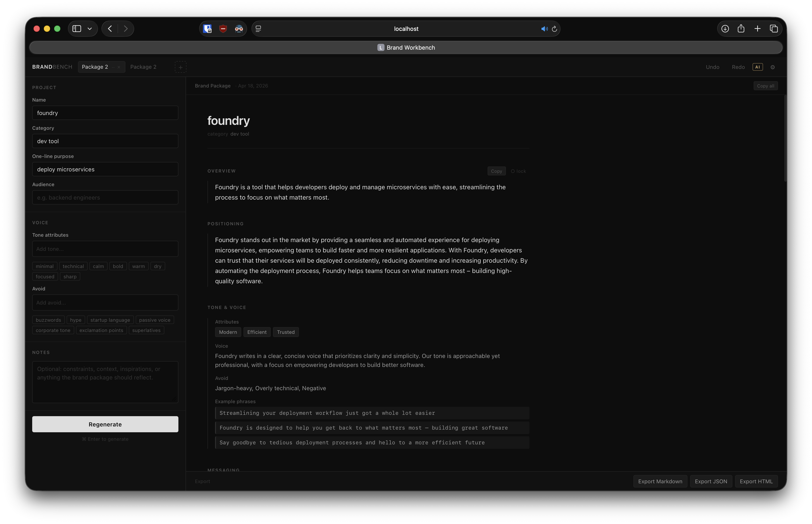This screenshot has width=812, height=524.
Task: Open settings via the gear icon
Action: pyautogui.click(x=773, y=67)
